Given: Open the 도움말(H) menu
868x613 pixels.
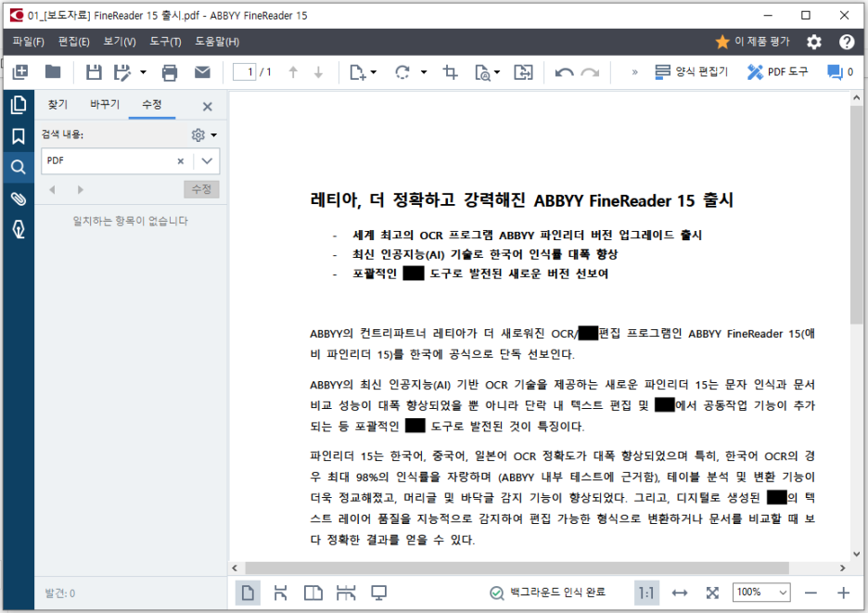Looking at the screenshot, I should (217, 42).
